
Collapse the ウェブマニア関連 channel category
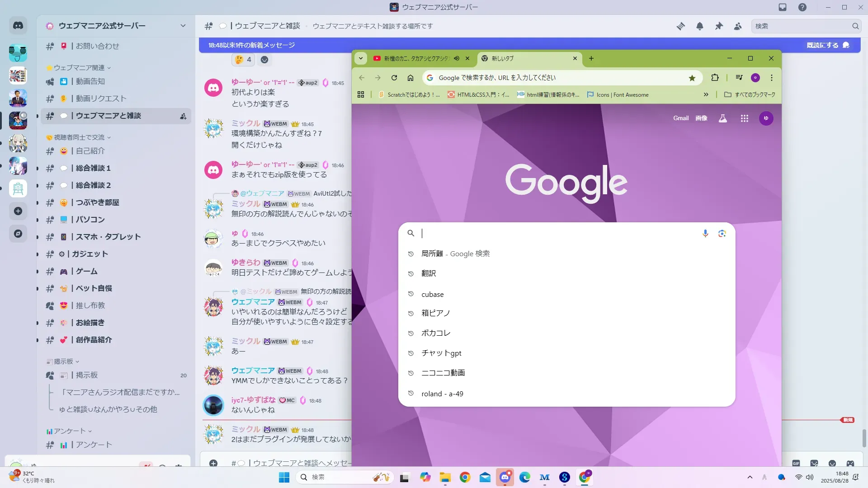pyautogui.click(x=80, y=68)
